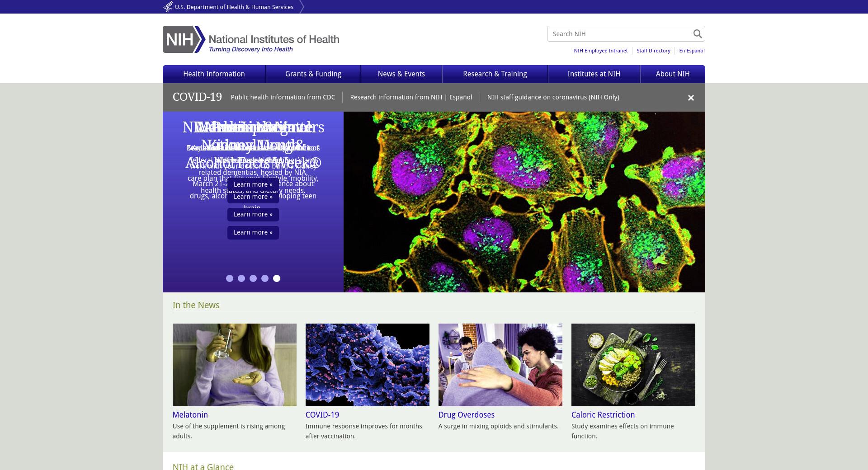Open the Caloric Restriction article title
The height and width of the screenshot is (470, 868).
pyautogui.click(x=603, y=415)
